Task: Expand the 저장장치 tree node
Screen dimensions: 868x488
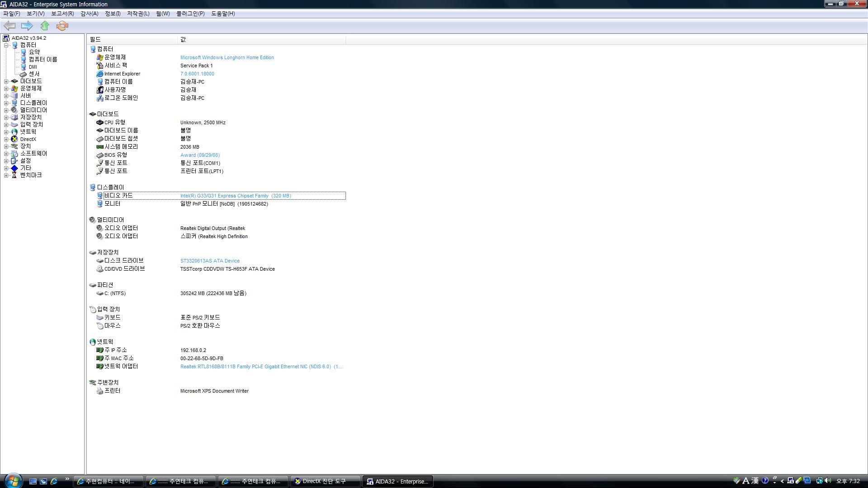Action: click(6, 117)
